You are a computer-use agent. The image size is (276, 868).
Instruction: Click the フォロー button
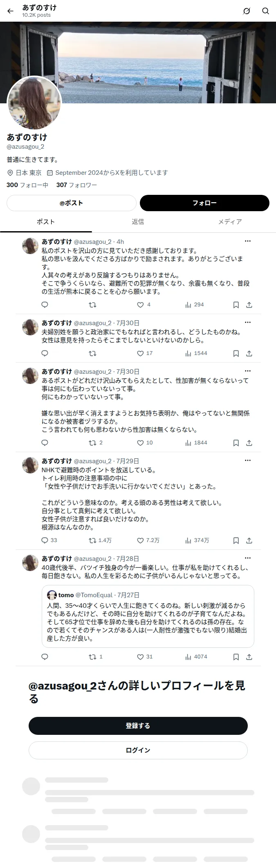[204, 203]
